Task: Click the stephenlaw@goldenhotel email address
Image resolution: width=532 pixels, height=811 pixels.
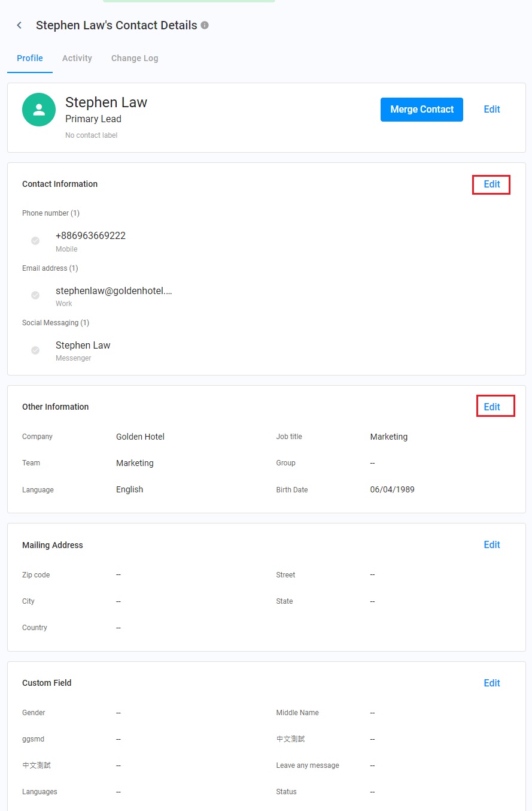Action: [114, 290]
